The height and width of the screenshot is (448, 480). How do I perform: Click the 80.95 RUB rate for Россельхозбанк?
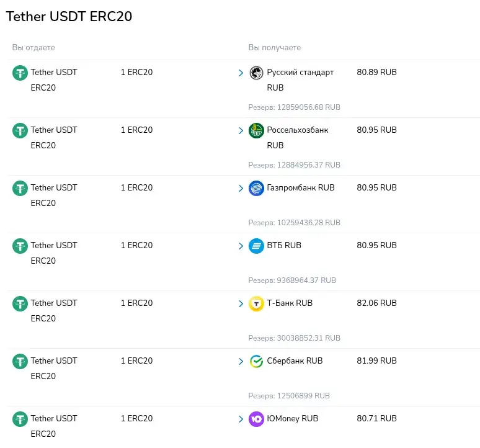click(x=376, y=130)
